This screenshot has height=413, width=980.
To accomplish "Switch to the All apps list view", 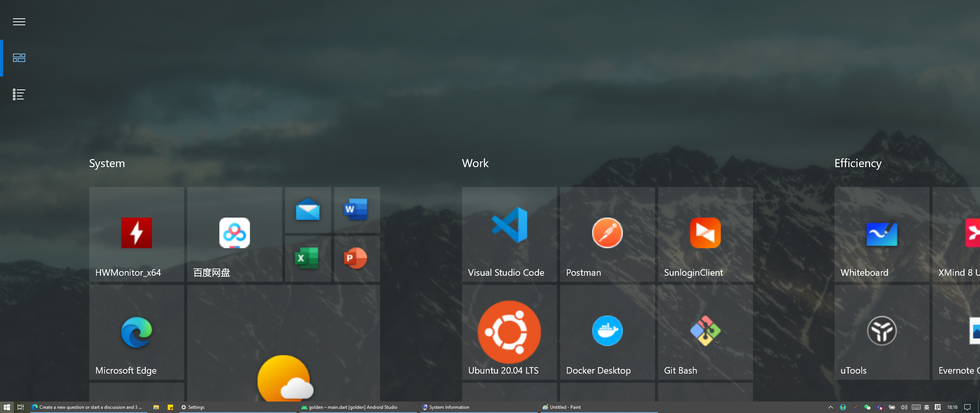I will pos(19,94).
